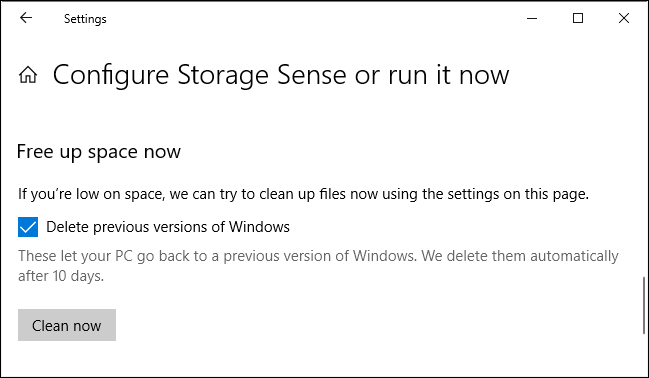Open Settings home via house icon
Image resolution: width=649 pixels, height=378 pixels.
pos(28,75)
